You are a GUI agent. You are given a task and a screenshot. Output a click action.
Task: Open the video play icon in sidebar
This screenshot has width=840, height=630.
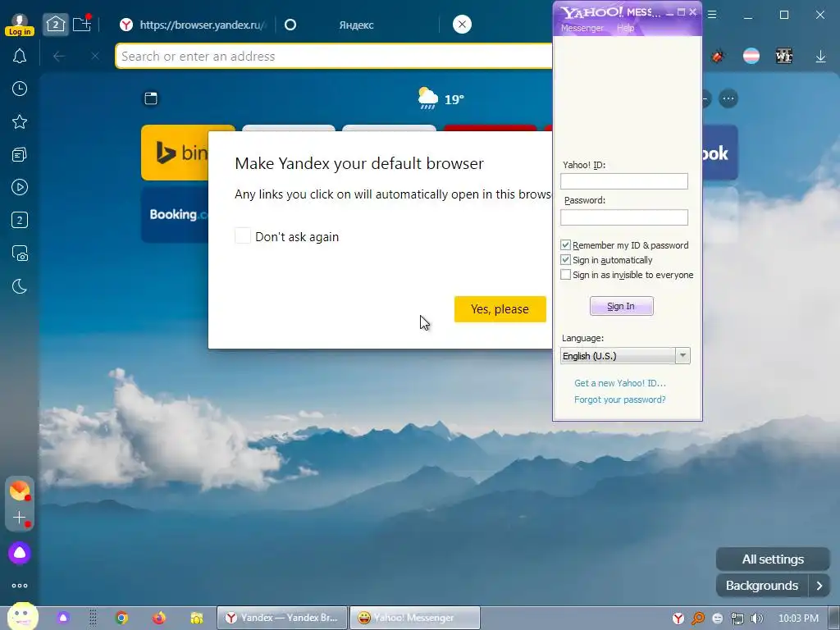[20, 187]
